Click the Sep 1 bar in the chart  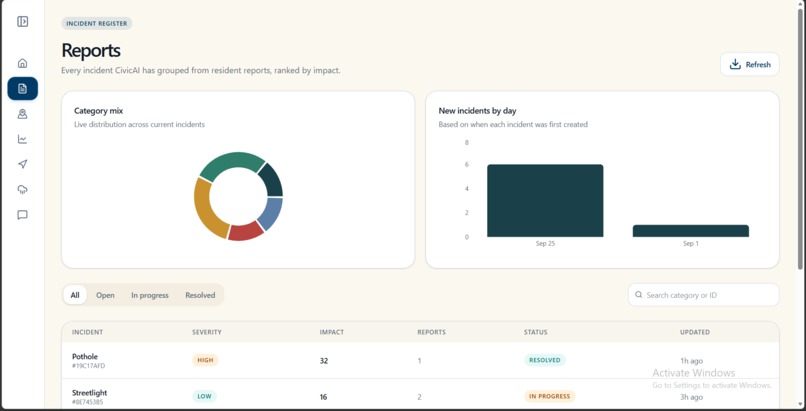[x=690, y=231]
